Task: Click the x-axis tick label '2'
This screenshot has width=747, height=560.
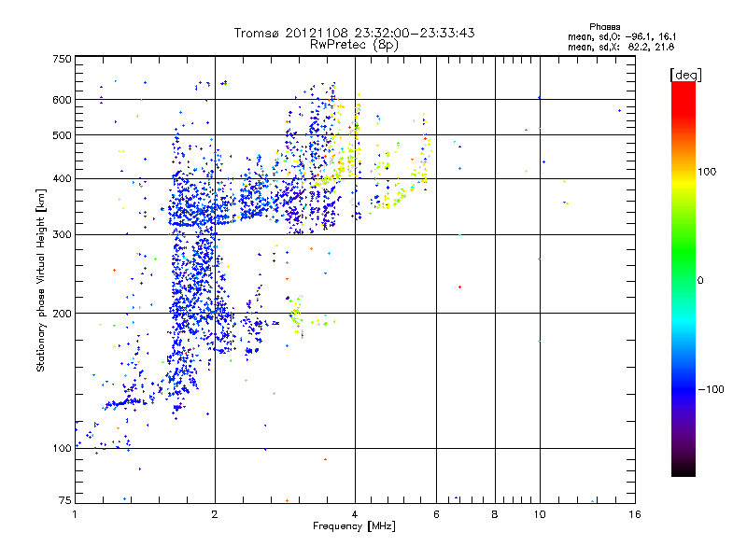Action: click(215, 514)
